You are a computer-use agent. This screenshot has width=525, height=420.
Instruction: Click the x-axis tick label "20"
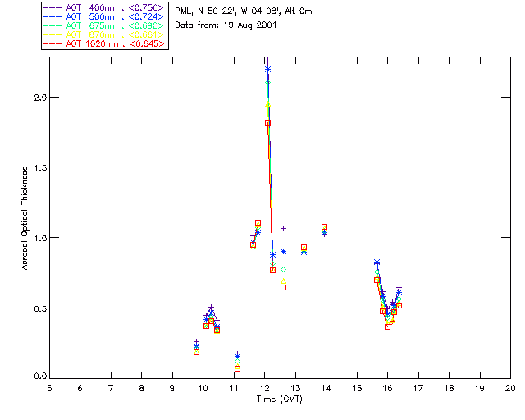(510, 388)
